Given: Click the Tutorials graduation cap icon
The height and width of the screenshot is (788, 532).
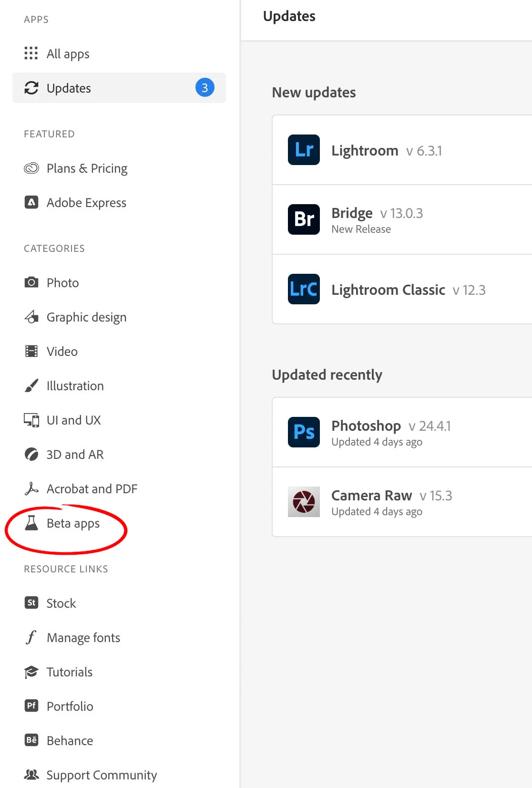Looking at the screenshot, I should point(31,672).
